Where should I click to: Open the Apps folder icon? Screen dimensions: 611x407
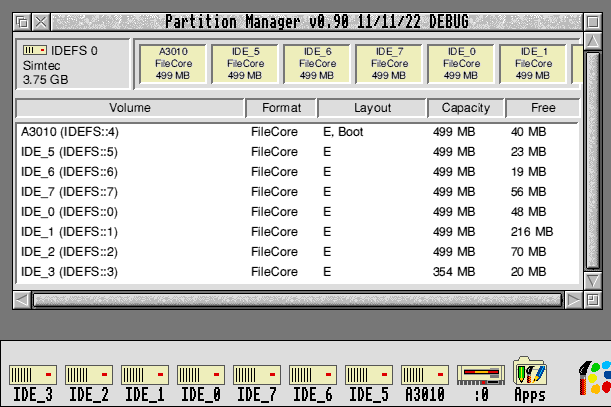[x=530, y=379]
